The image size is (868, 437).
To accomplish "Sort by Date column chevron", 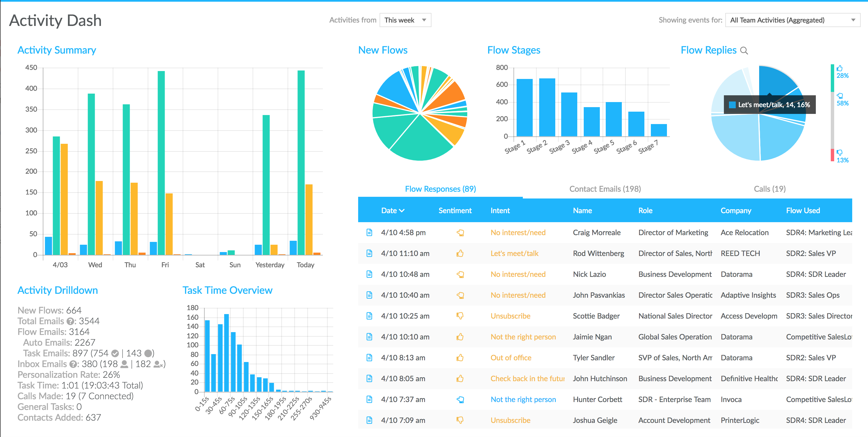I will [x=402, y=211].
